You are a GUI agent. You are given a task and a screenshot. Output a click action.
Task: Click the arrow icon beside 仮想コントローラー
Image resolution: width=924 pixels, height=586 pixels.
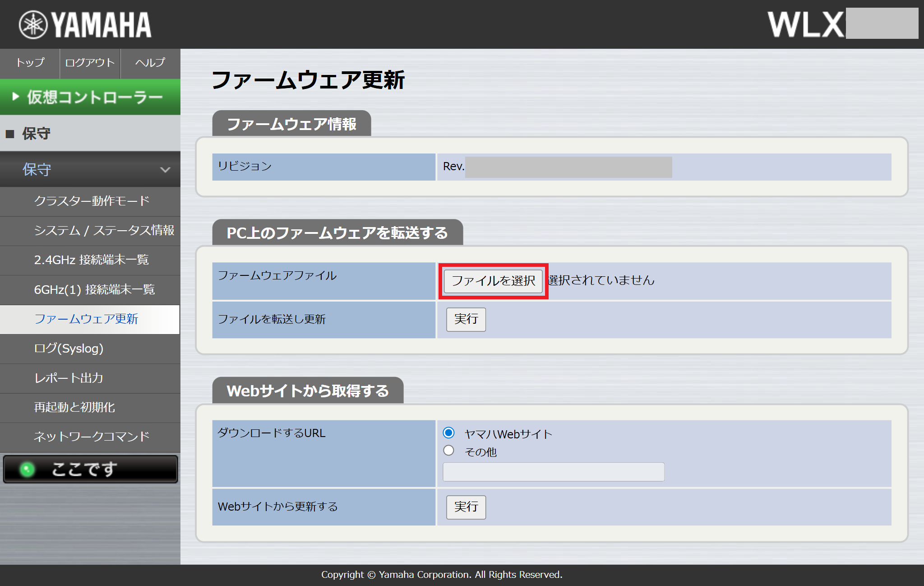point(16,96)
